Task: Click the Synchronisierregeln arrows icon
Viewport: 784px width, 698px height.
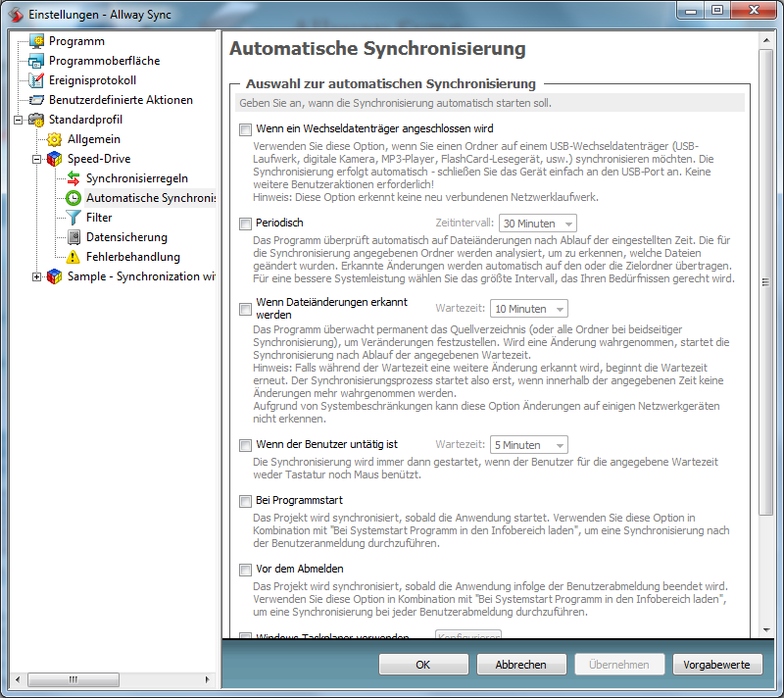Action: tap(73, 178)
